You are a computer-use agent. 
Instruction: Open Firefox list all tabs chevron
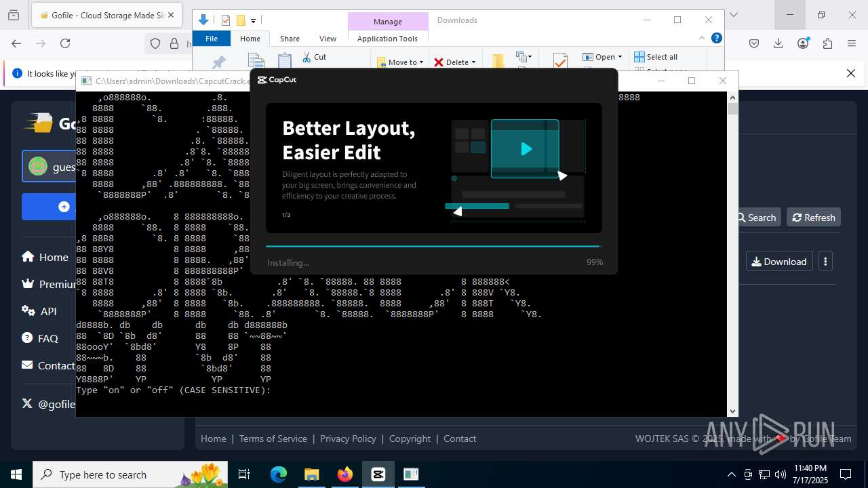click(x=733, y=14)
